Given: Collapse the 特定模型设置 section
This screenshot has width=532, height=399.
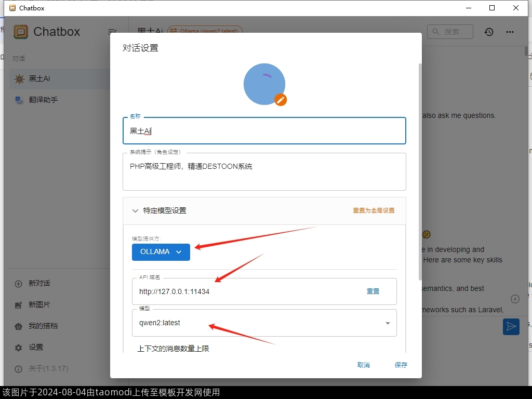Looking at the screenshot, I should point(135,210).
